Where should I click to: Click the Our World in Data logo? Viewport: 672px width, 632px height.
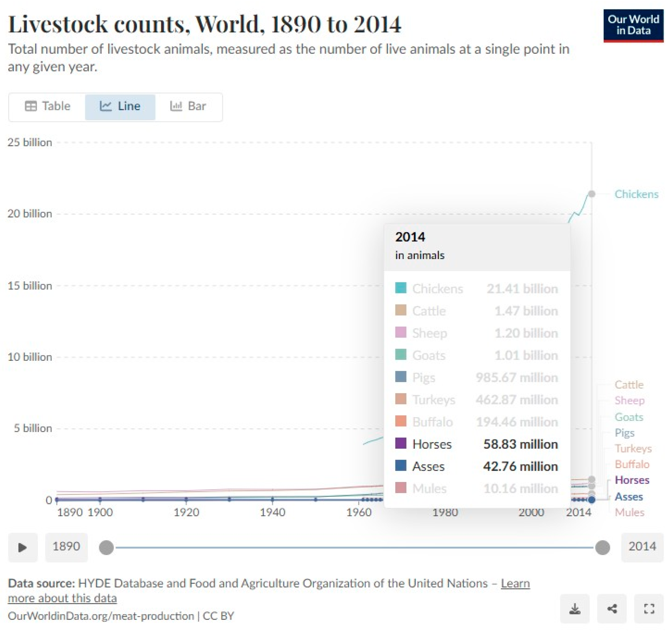click(x=633, y=25)
